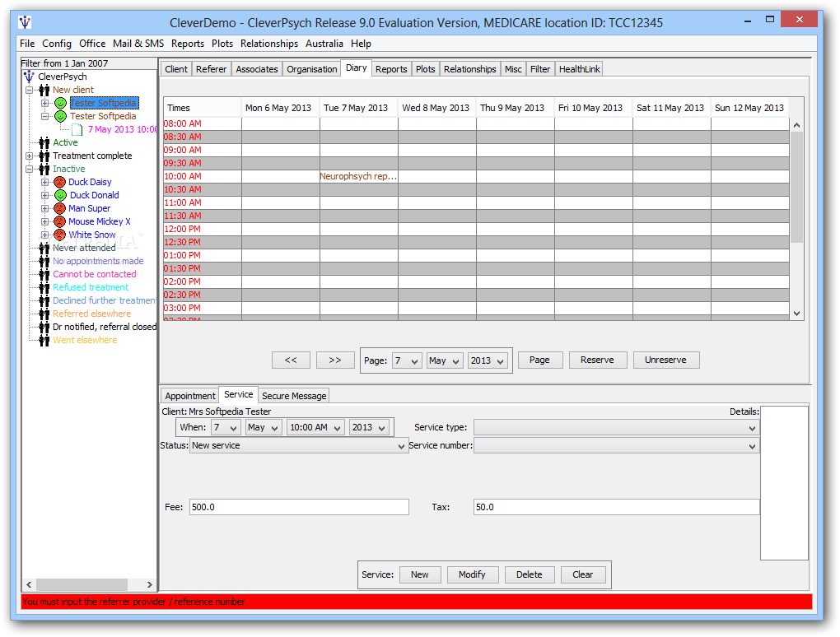This screenshot has height=637, width=840.
Task: Click the Fee input field
Action: [299, 508]
